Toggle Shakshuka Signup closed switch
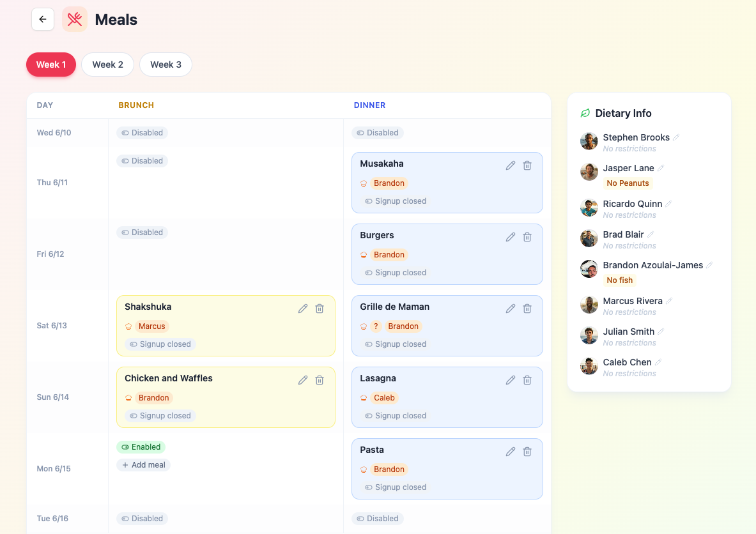 (x=160, y=344)
